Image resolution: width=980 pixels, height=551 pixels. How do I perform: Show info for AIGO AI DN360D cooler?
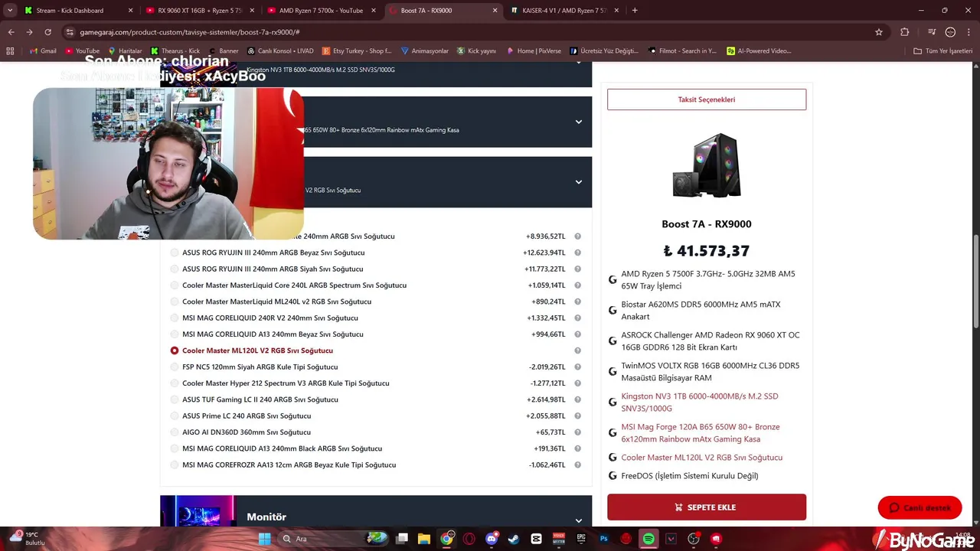(578, 432)
